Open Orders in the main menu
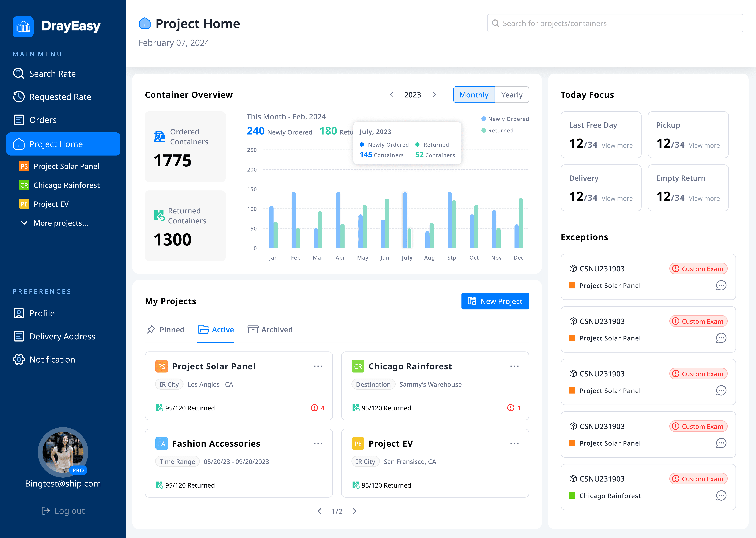Image resolution: width=756 pixels, height=538 pixels. tap(43, 120)
